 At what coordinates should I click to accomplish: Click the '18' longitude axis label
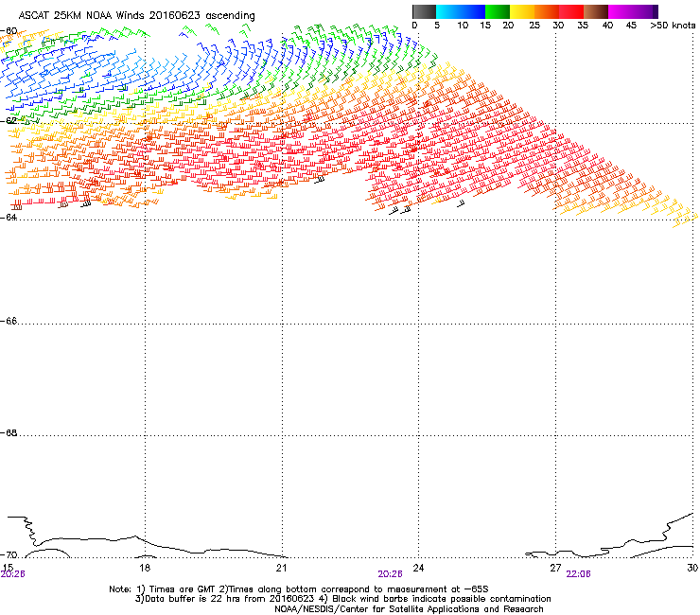tap(145, 568)
